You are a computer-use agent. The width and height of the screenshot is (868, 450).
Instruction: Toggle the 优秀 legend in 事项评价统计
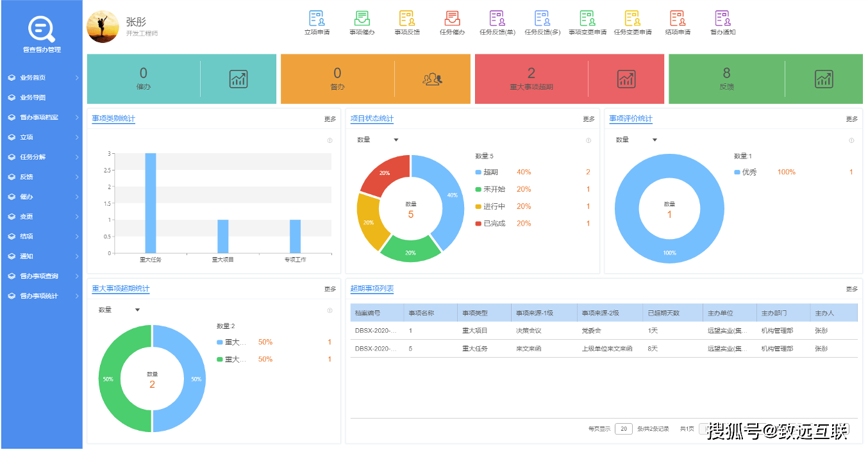[749, 172]
